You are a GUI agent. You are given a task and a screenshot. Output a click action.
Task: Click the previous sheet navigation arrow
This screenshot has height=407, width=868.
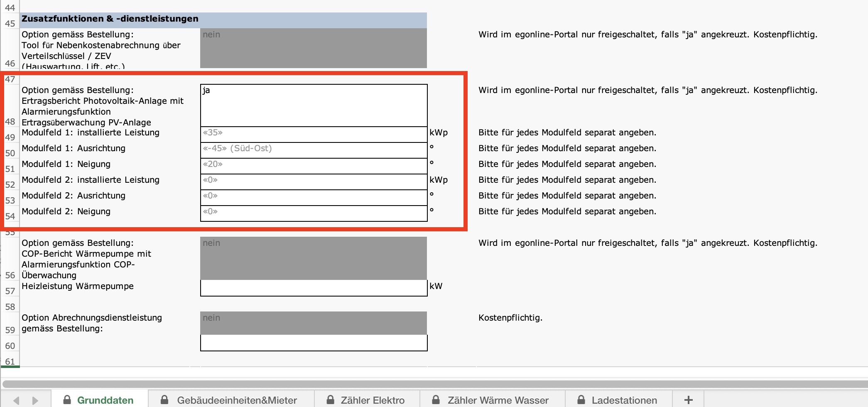coord(16,400)
